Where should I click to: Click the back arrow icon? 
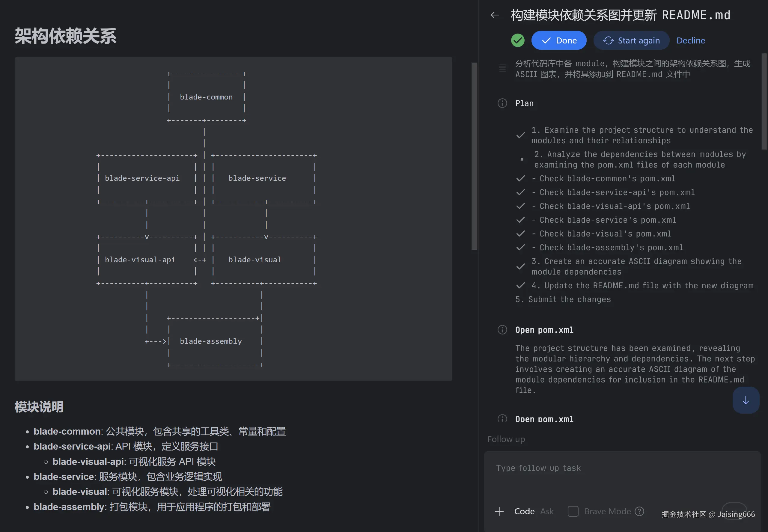click(x=495, y=15)
